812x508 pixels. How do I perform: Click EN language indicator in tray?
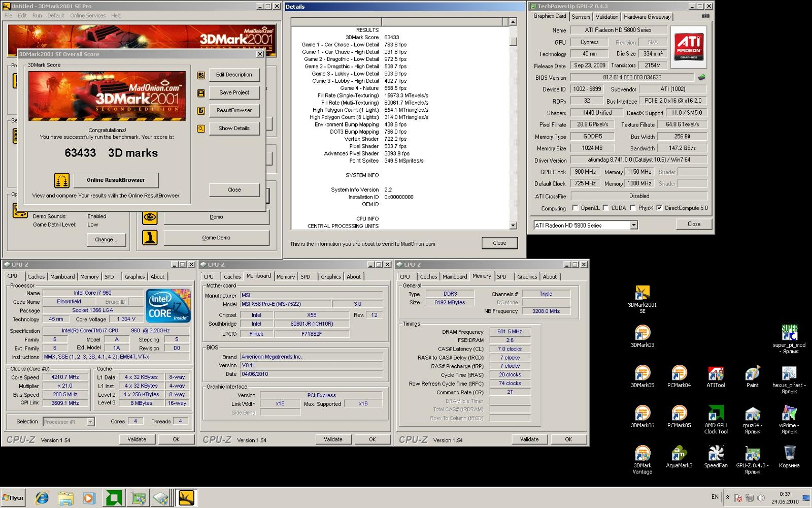(715, 497)
